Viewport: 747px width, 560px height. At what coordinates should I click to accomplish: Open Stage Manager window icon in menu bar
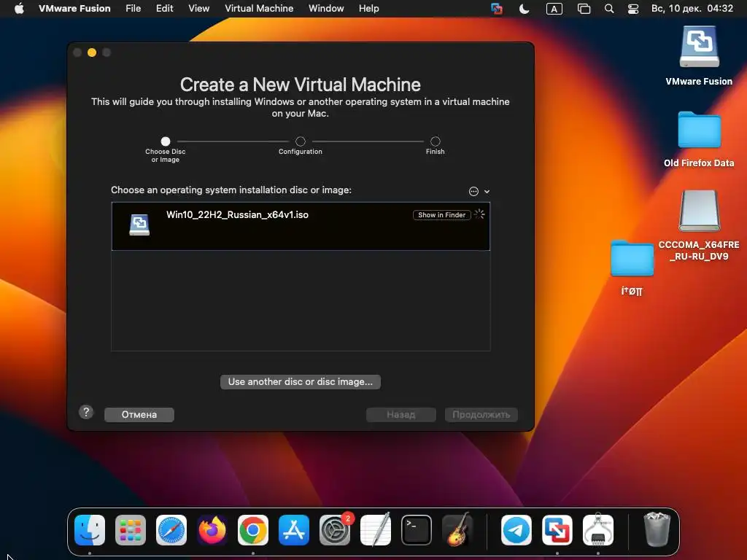(584, 9)
